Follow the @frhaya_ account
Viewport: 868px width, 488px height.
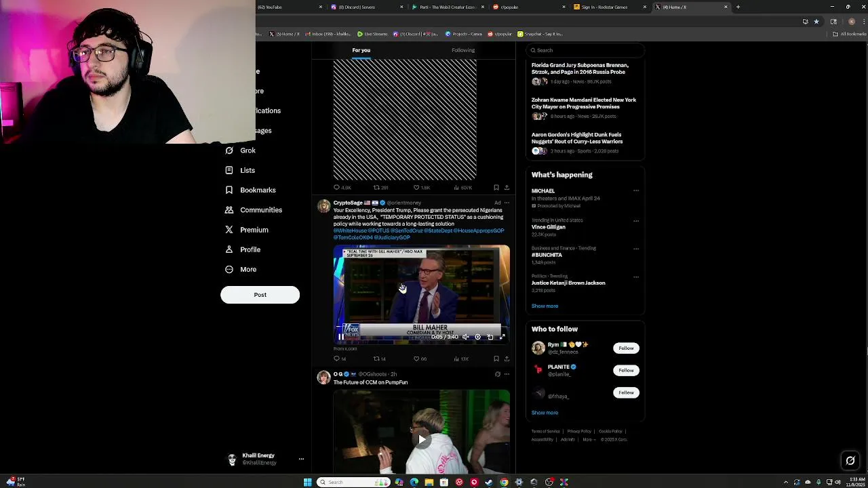(x=626, y=392)
